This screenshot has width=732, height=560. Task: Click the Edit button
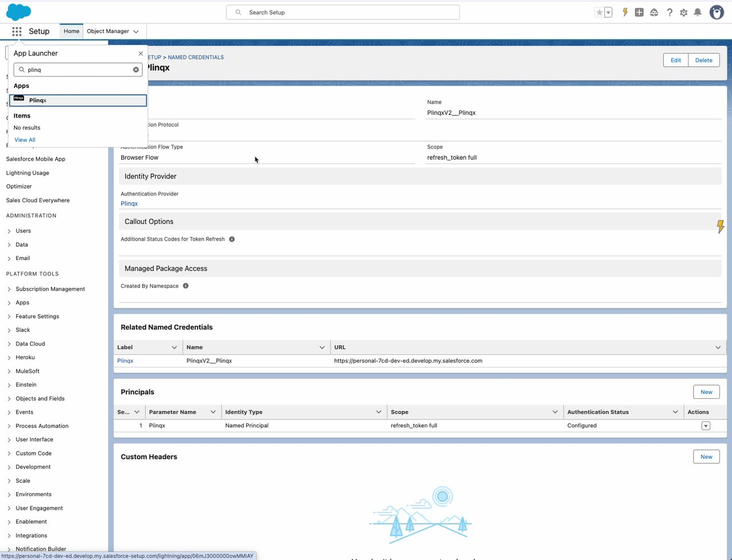coord(675,60)
